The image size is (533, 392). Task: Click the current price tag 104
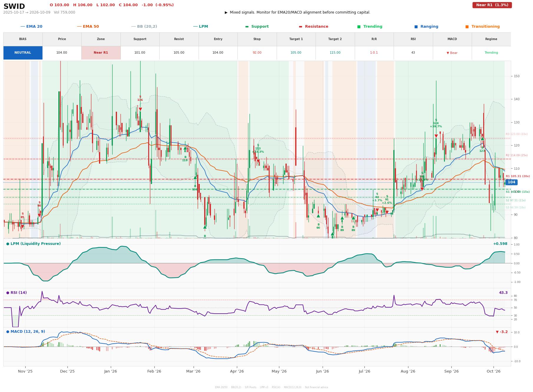click(511, 182)
